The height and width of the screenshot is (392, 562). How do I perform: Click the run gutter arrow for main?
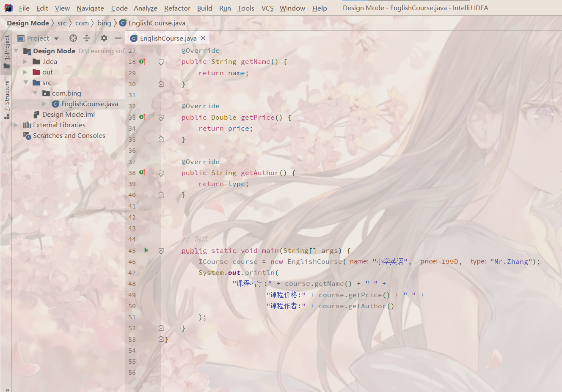point(146,250)
